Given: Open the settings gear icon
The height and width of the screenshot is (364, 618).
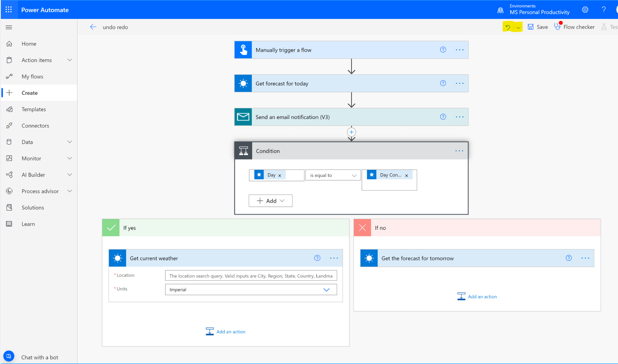Looking at the screenshot, I should click(x=585, y=9).
